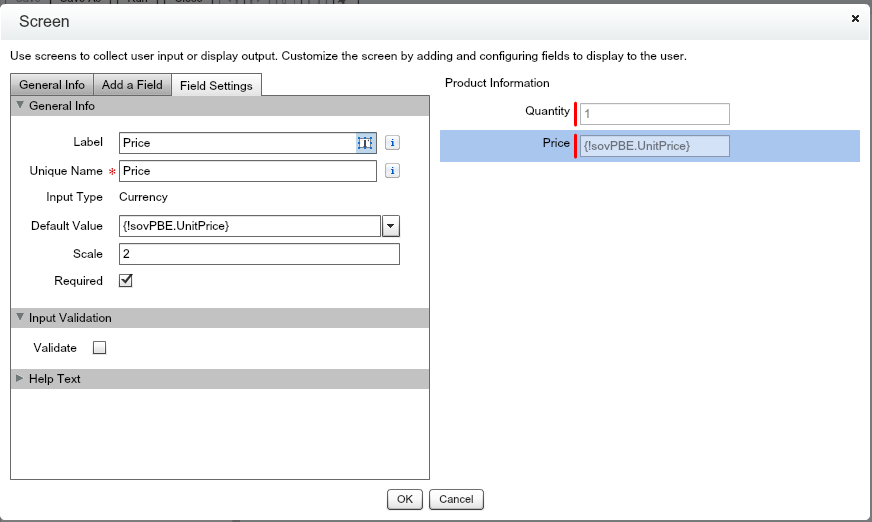Click the Scale input field
The image size is (872, 522).
259,254
